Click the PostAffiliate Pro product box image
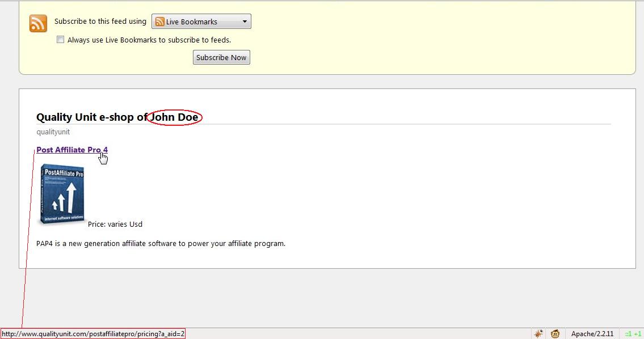 click(62, 194)
